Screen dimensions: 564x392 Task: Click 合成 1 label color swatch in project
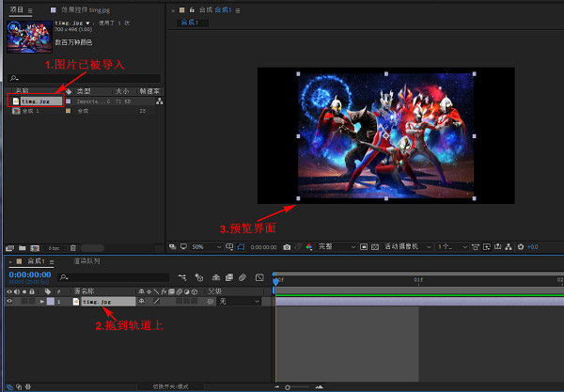(68, 111)
